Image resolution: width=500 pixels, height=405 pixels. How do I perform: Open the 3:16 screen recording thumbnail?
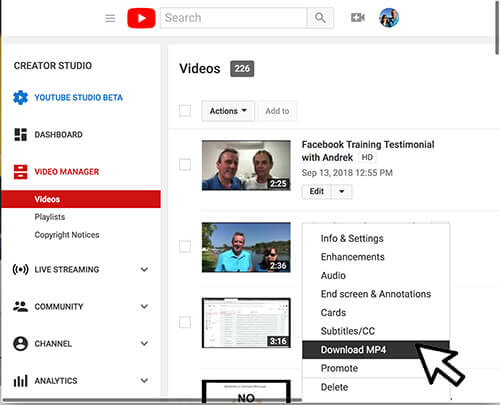click(246, 323)
